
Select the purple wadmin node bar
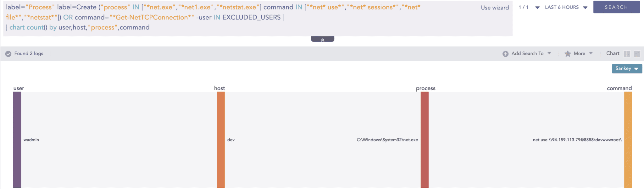coord(17,140)
